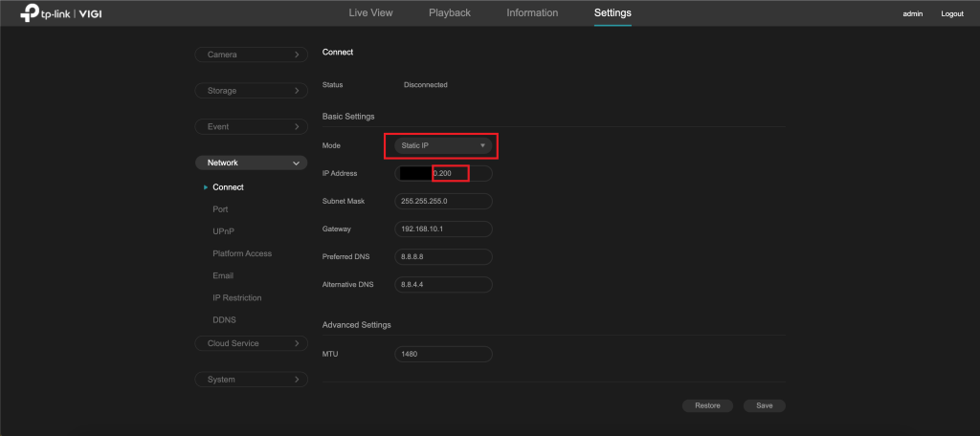The image size is (980, 436).
Task: Click the Gateway label
Action: [336, 229]
